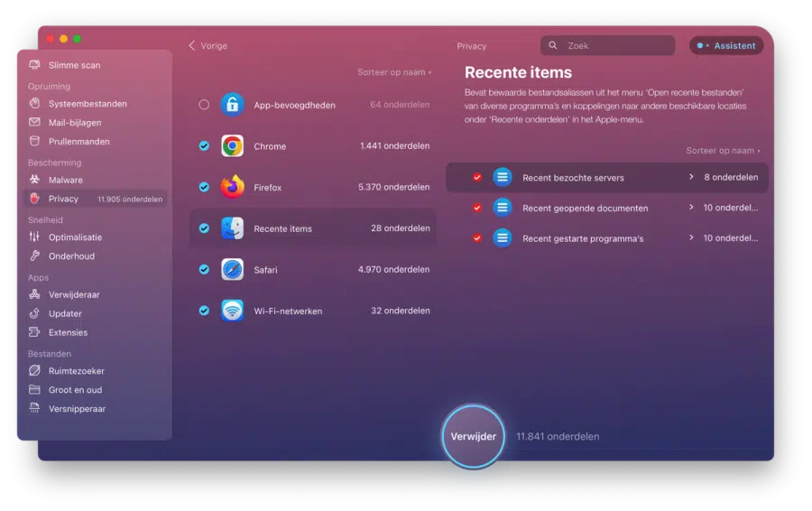The width and height of the screenshot is (812, 511).
Task: Click the Mail-bijlagen envelope icon
Action: point(34,122)
